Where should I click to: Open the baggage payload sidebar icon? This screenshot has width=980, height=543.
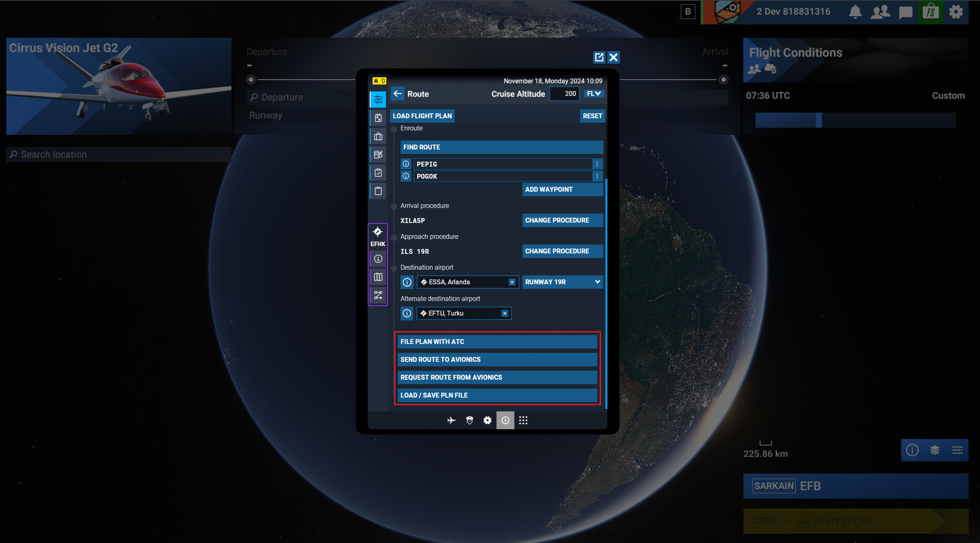378,136
